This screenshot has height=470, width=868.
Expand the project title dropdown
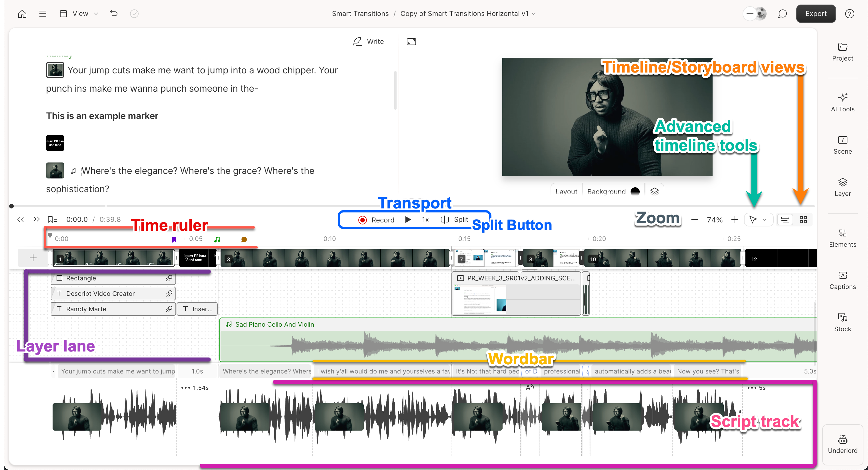tap(534, 14)
